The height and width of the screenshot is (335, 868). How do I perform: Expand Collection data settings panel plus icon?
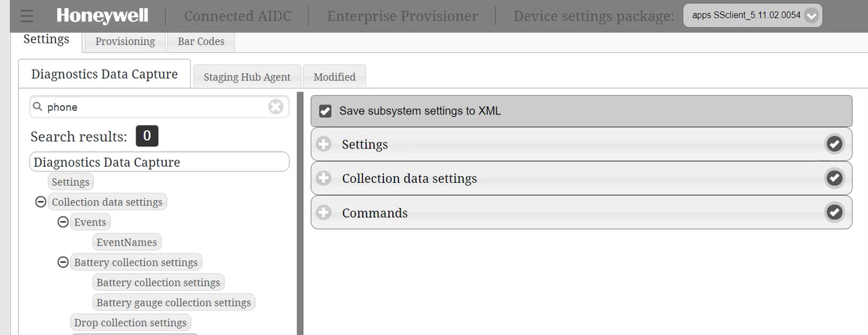click(x=324, y=178)
